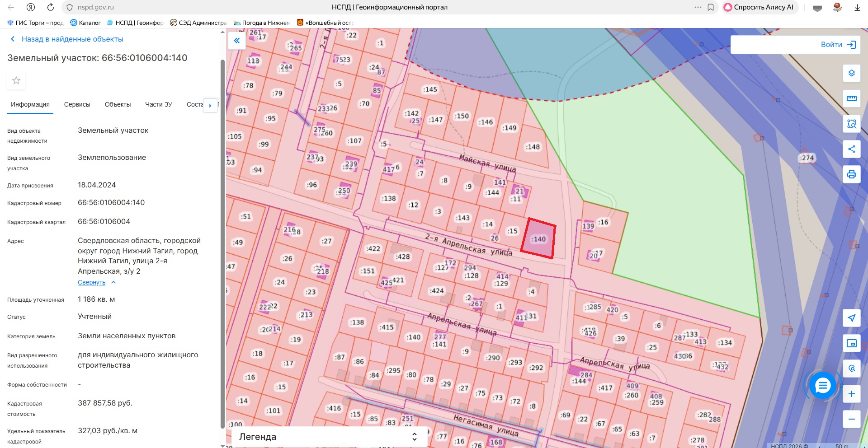The width and height of the screenshot is (868, 448).
Task: Click the highlighted parcel :140 on map
Action: (x=538, y=239)
